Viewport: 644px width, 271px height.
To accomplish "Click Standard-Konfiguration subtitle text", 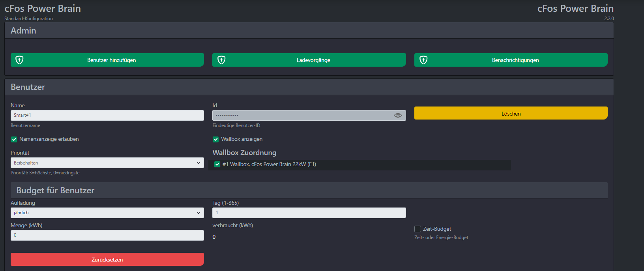I will [28, 19].
